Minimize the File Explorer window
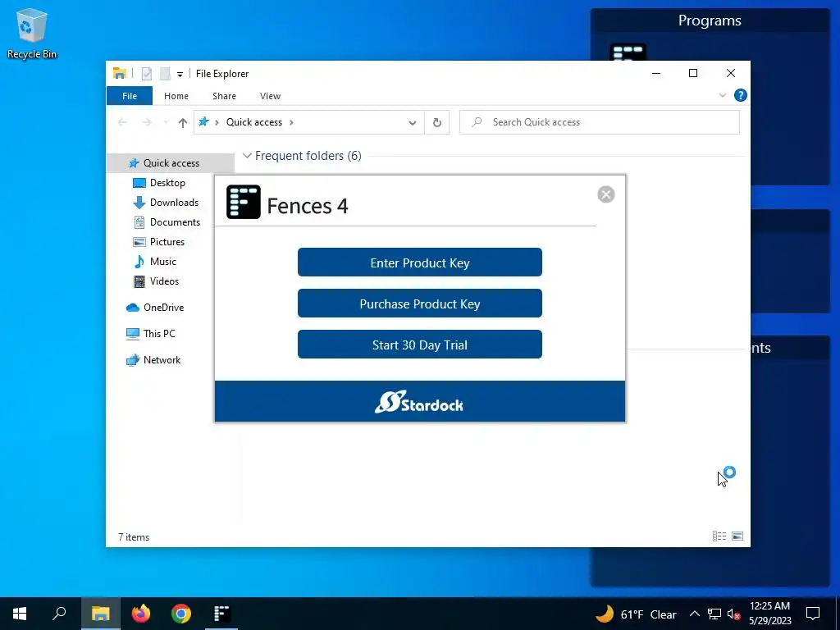The height and width of the screenshot is (630, 840). pos(656,73)
